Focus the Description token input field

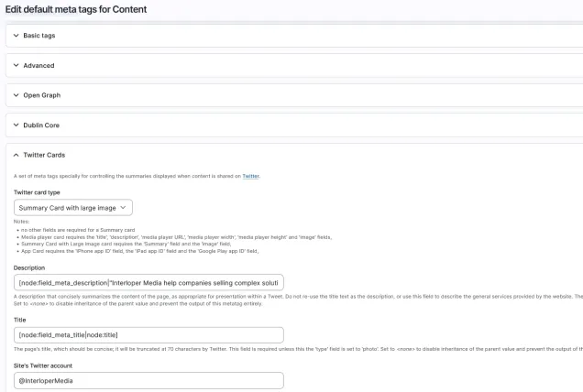pos(148,282)
